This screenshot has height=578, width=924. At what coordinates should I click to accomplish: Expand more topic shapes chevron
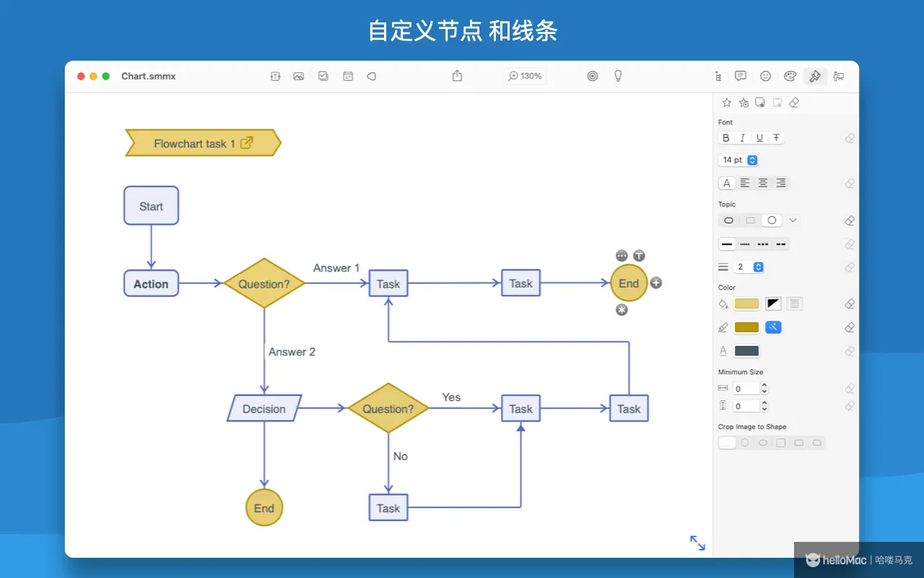(793, 220)
